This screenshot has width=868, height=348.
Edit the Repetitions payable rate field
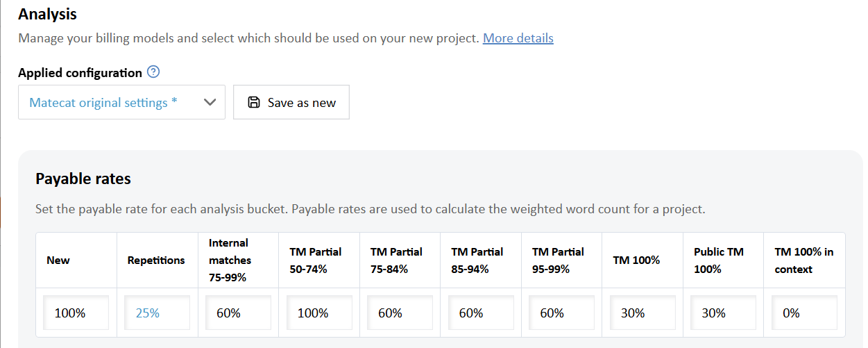[157, 313]
